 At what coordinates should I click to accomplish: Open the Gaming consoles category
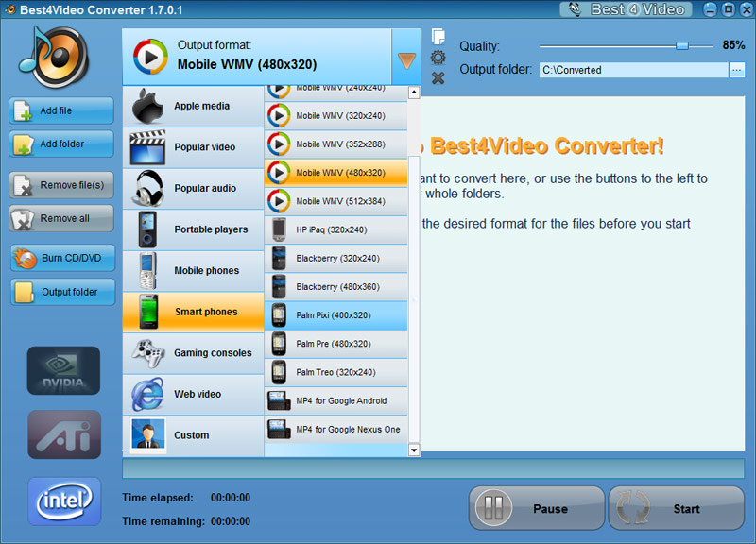click(x=194, y=353)
